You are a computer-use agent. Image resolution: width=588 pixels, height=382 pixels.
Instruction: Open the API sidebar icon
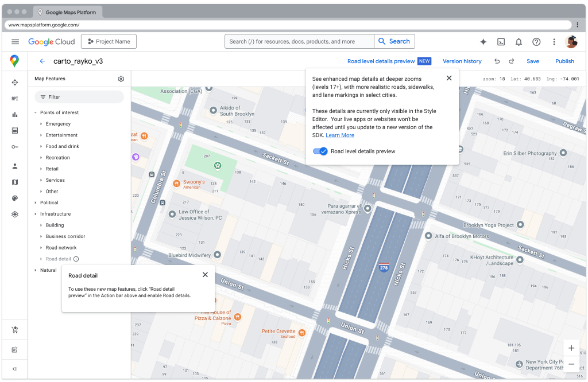point(14,99)
